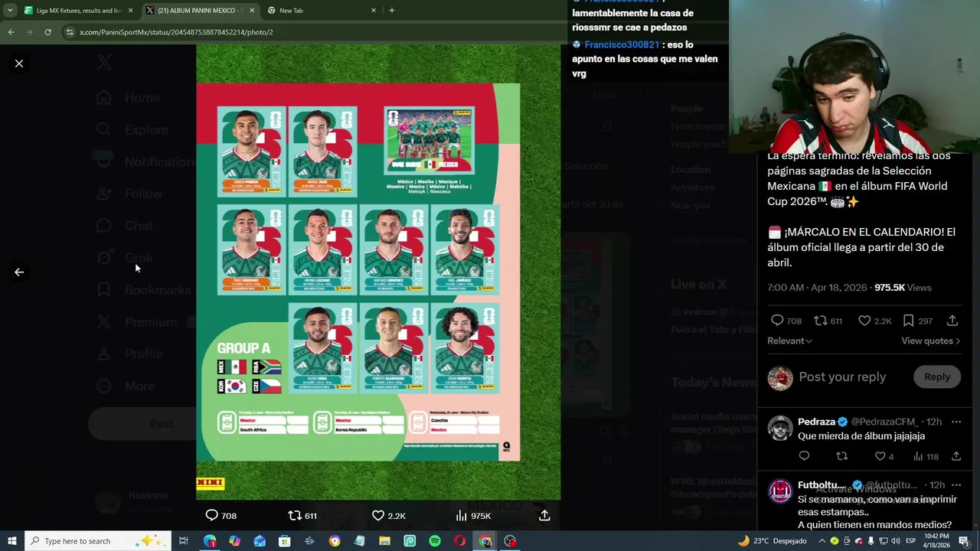Open the more options on Pedraza's reply

pos(955,422)
